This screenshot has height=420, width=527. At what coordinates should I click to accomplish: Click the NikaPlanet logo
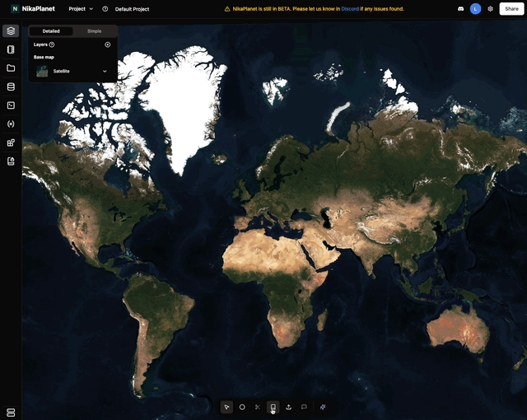33,9
